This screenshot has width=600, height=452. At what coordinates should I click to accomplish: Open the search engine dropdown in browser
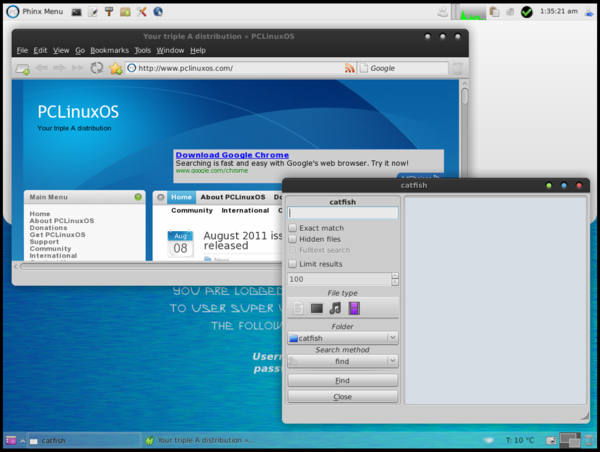coord(364,68)
